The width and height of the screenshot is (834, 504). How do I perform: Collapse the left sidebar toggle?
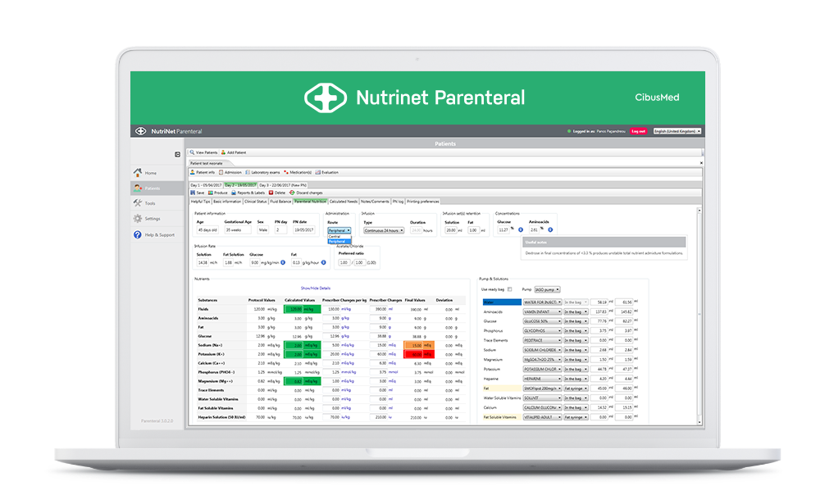tap(177, 154)
